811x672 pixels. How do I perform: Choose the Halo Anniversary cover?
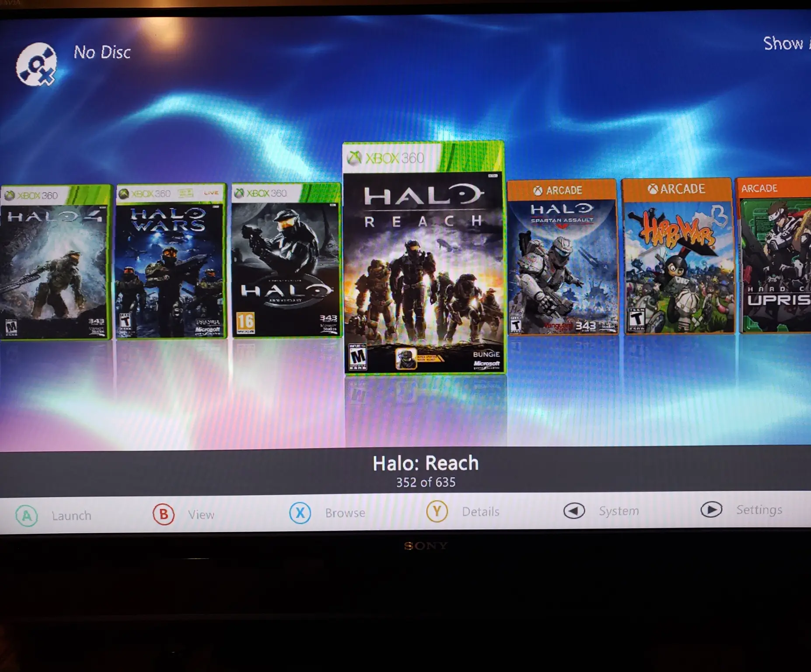point(286,261)
